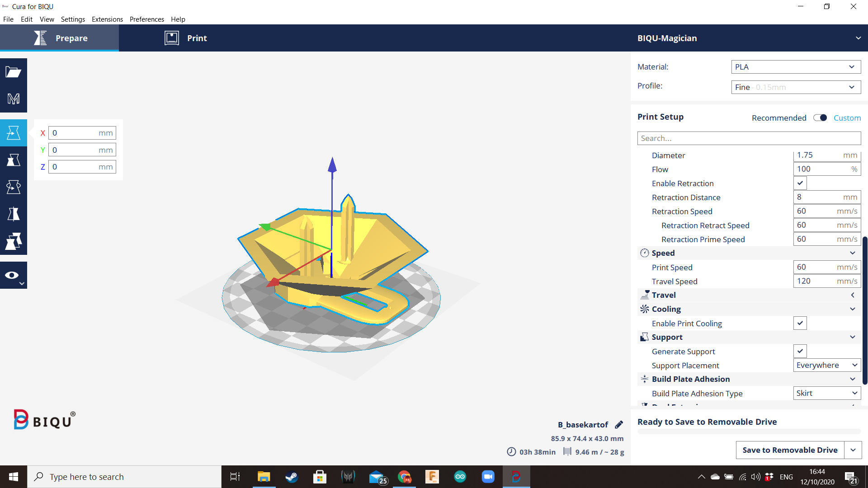Click the settings Search field
The width and height of the screenshot is (868, 488).
click(x=749, y=138)
